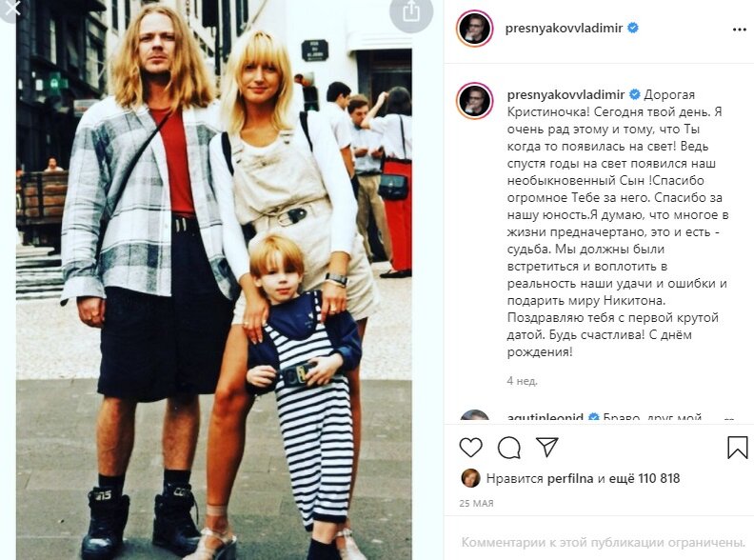The height and width of the screenshot is (560, 754).
Task: Click the 4 нед. caption timestamp
Action: 523,381
